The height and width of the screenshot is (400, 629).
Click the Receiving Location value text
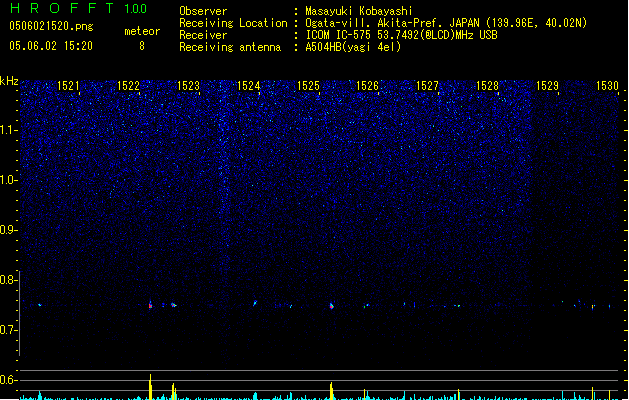446,23
